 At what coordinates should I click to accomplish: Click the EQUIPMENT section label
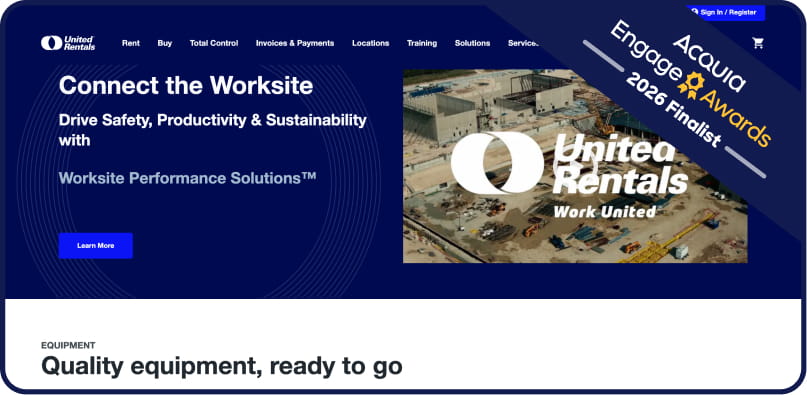click(68, 345)
